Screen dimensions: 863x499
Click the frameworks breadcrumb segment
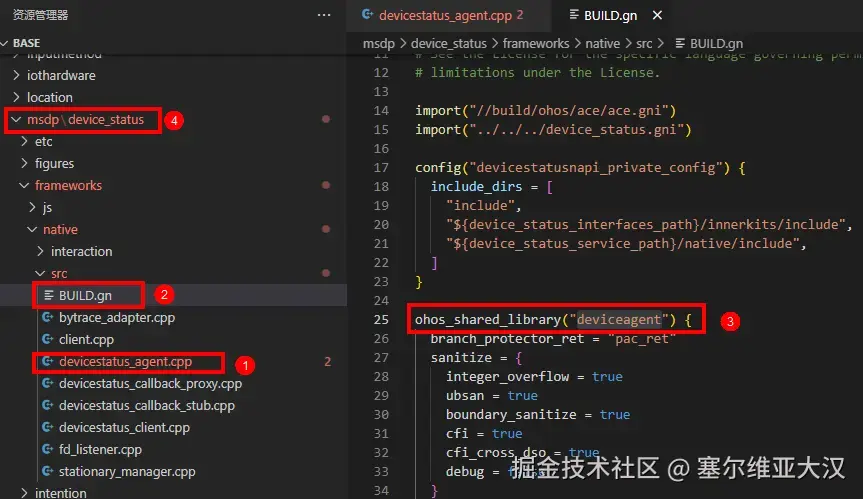(536, 43)
